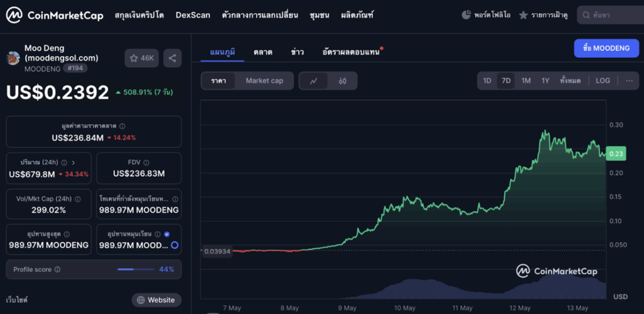Switch to the ตลาด tab
This screenshot has width=644, height=314.
263,52
